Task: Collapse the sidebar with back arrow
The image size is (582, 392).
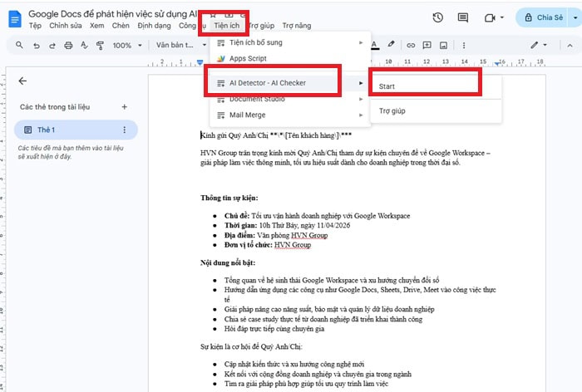Action: (x=22, y=81)
